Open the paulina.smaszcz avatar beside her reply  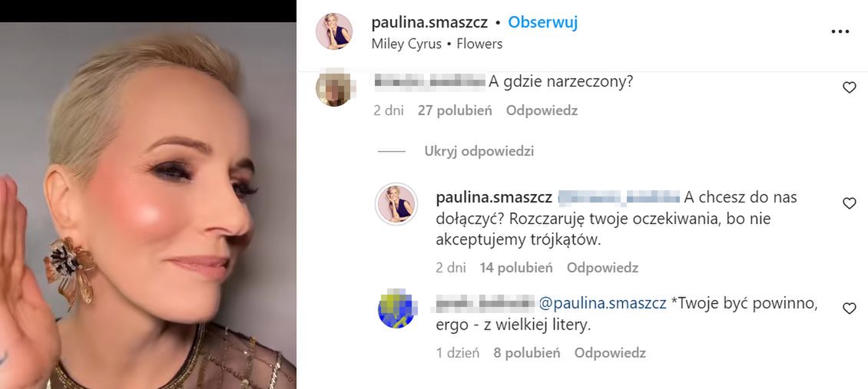tap(396, 203)
